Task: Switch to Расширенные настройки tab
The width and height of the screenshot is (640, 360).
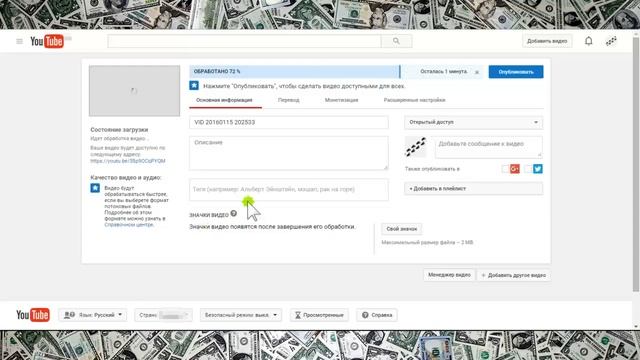Action: [x=414, y=100]
